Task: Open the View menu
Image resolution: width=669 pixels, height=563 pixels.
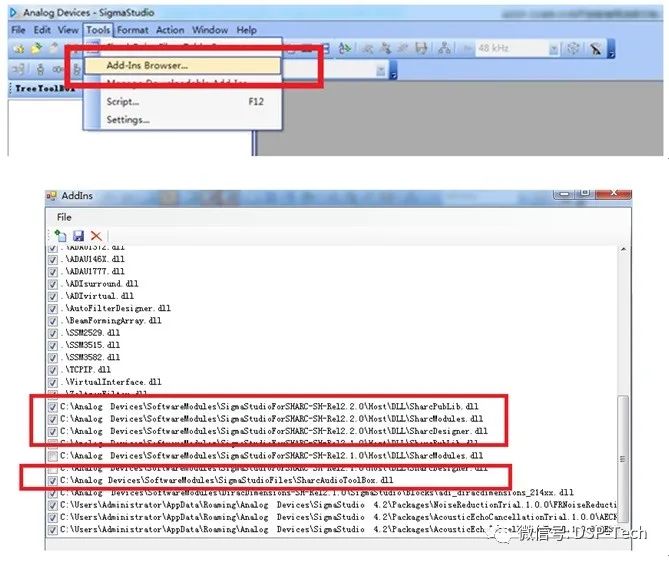Action: [x=68, y=30]
